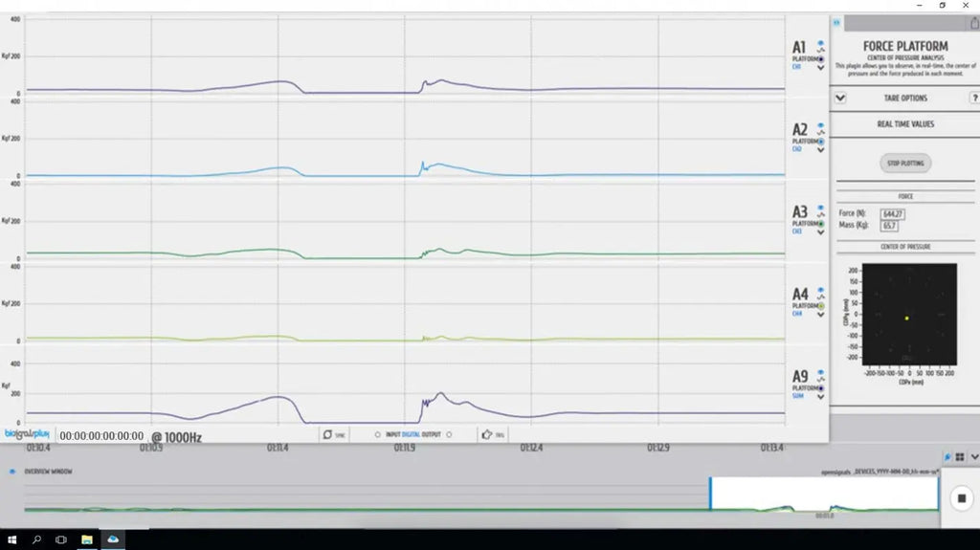Toggle visibility eye for channel A1

click(x=821, y=43)
